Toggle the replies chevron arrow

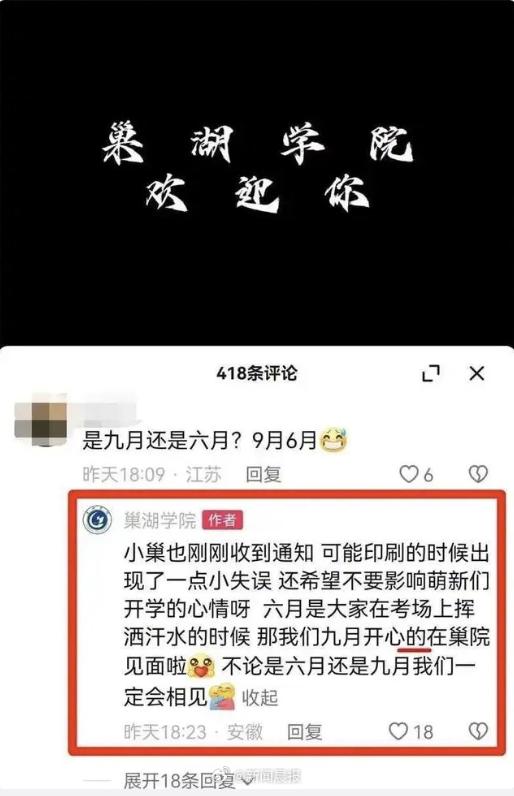247,780
